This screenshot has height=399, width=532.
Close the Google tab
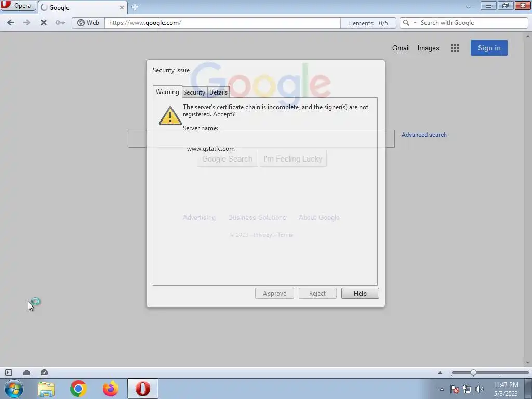point(122,7)
